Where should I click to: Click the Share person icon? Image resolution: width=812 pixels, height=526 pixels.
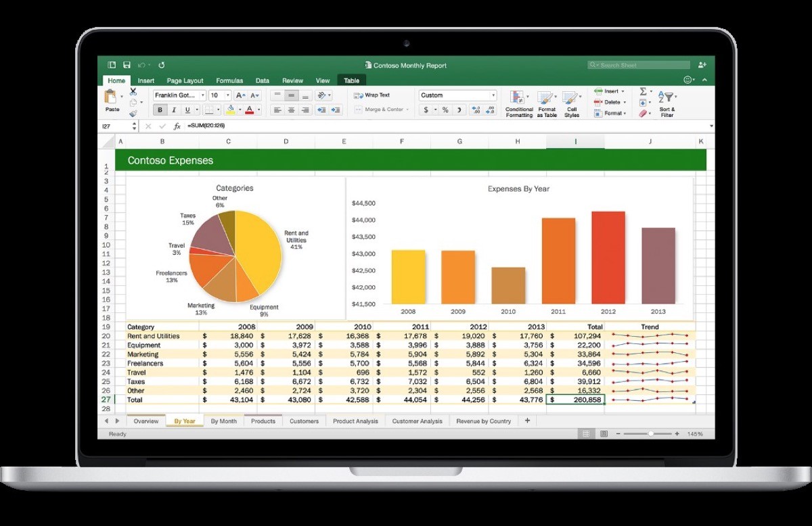pyautogui.click(x=702, y=65)
